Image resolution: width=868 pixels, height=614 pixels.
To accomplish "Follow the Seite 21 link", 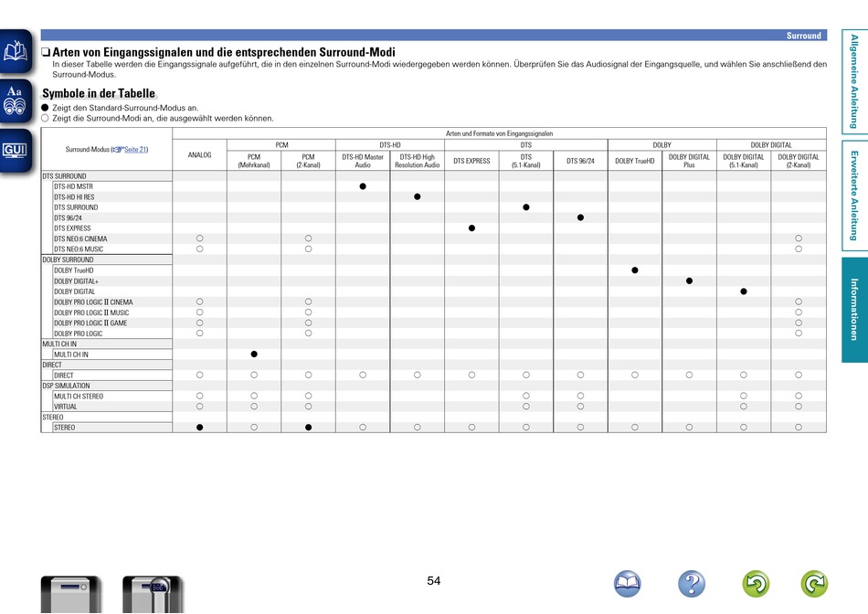I will [135, 150].
